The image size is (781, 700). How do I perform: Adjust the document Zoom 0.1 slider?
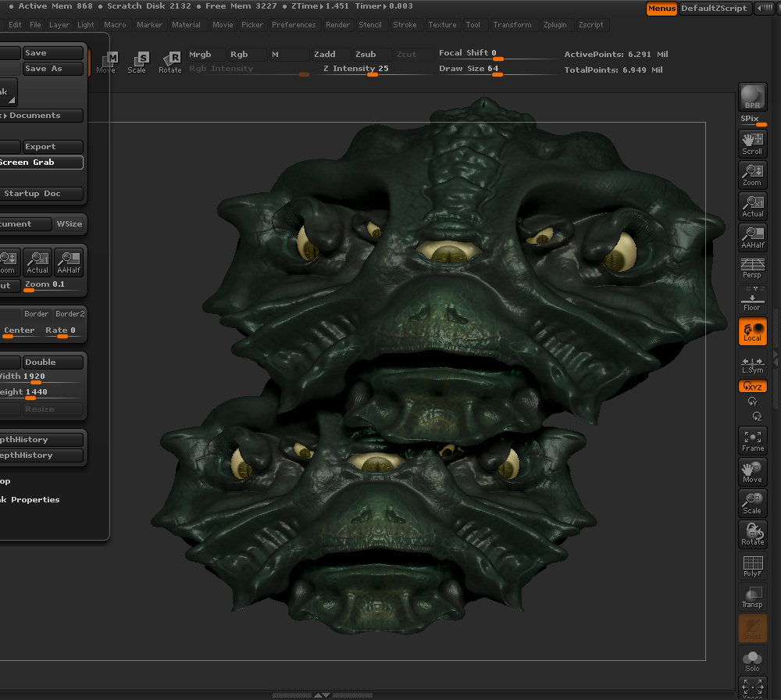[53, 285]
